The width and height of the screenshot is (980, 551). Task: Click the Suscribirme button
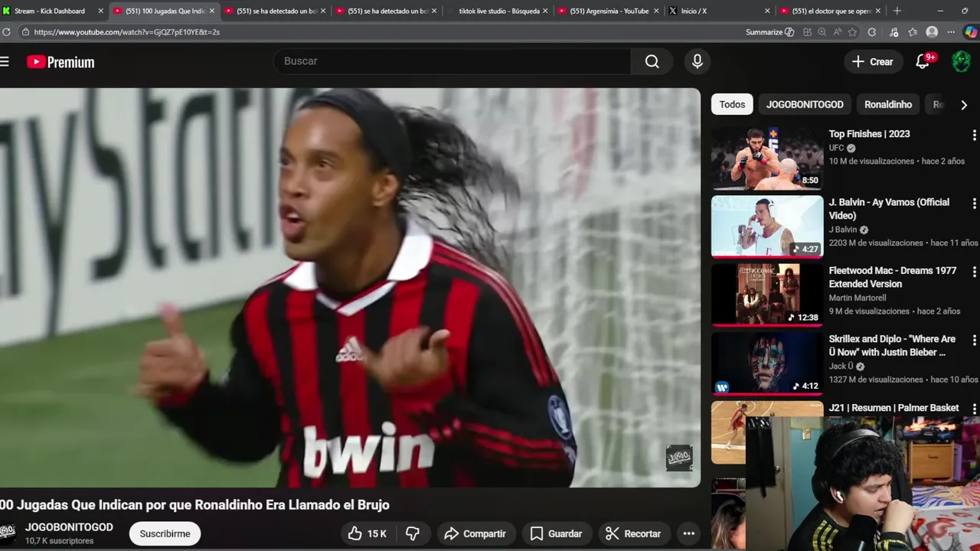(x=165, y=533)
